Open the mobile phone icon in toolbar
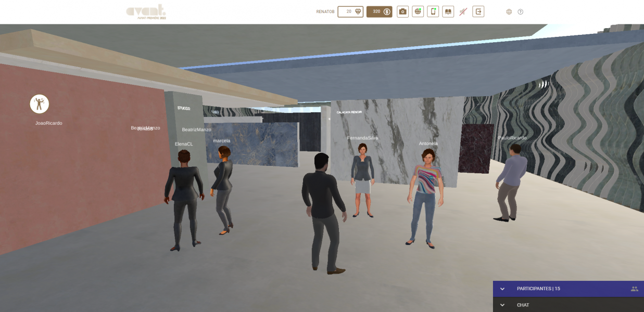 click(x=433, y=11)
